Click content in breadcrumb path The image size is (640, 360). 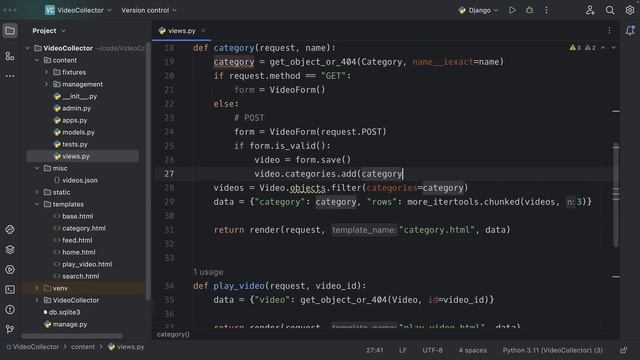click(83, 347)
